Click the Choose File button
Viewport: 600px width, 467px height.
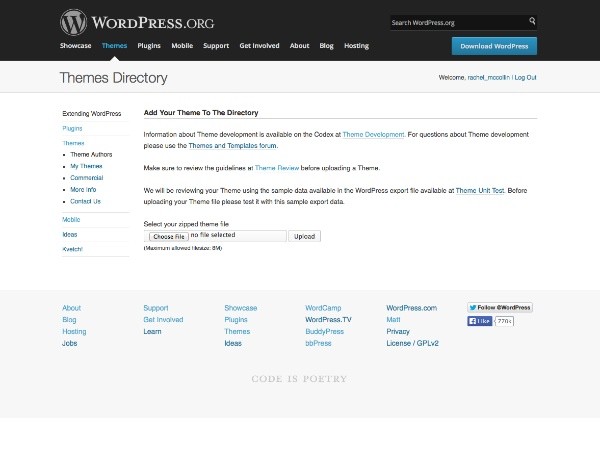169,237
